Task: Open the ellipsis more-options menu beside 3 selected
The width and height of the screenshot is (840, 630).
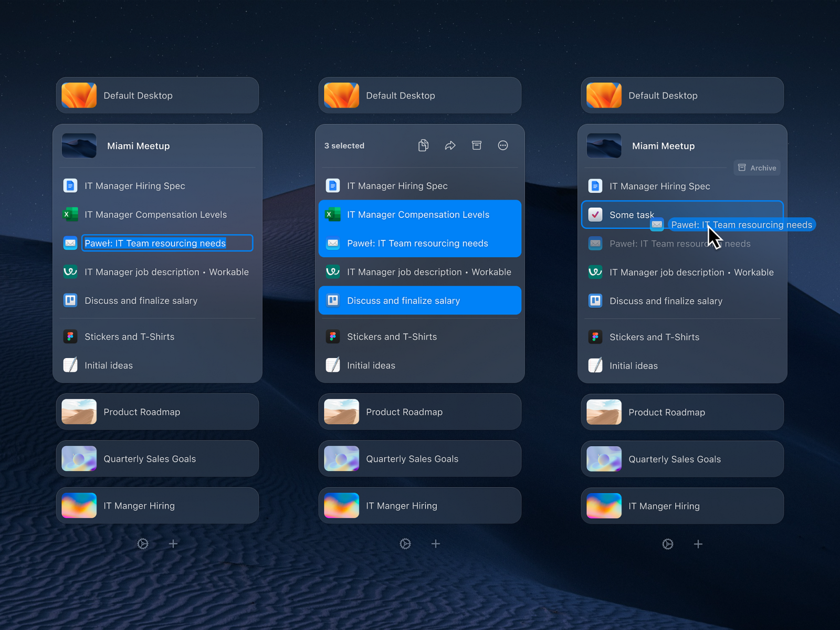Action: point(503,145)
